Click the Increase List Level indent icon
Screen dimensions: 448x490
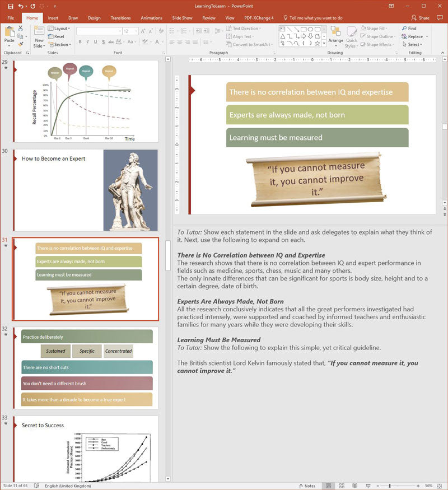coord(207,31)
